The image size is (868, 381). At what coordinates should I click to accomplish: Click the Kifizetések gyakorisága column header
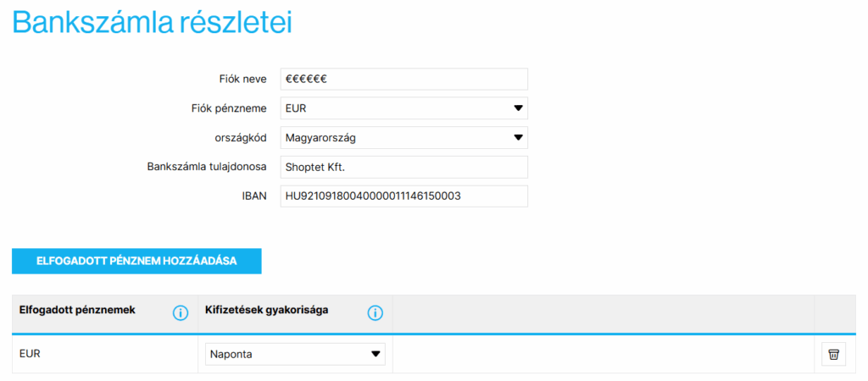click(267, 310)
